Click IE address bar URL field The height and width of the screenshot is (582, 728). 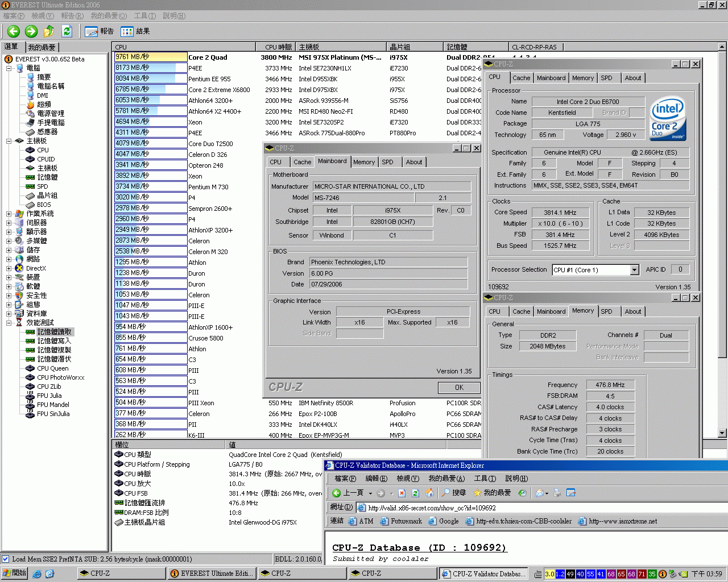tap(540, 508)
